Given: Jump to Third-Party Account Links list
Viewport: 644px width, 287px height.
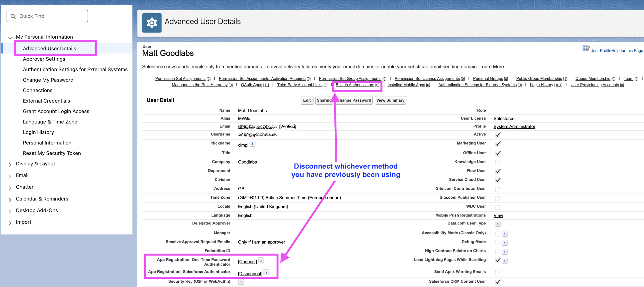Looking at the screenshot, I should [x=302, y=85].
